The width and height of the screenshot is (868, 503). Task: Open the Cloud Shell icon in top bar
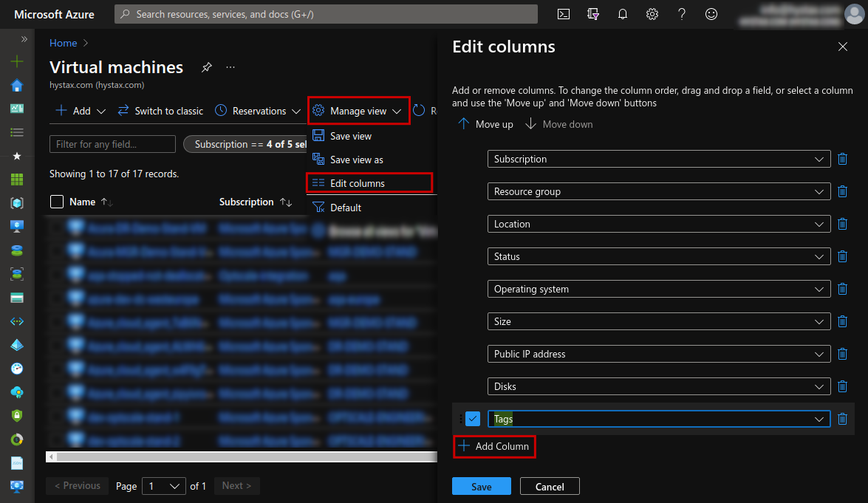(564, 14)
